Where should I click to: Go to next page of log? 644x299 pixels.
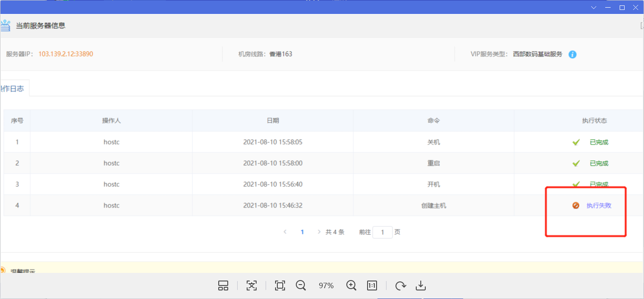pos(319,232)
